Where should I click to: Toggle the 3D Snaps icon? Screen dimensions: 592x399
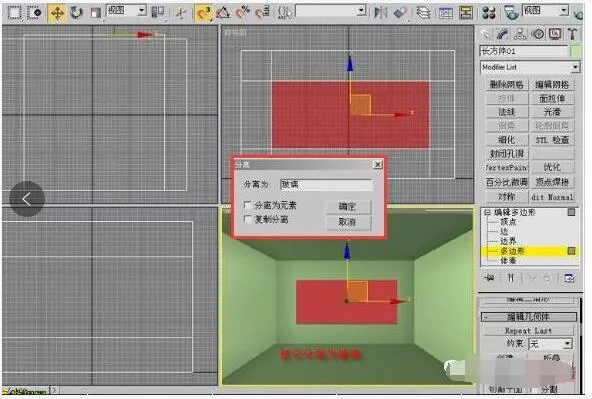(x=204, y=13)
